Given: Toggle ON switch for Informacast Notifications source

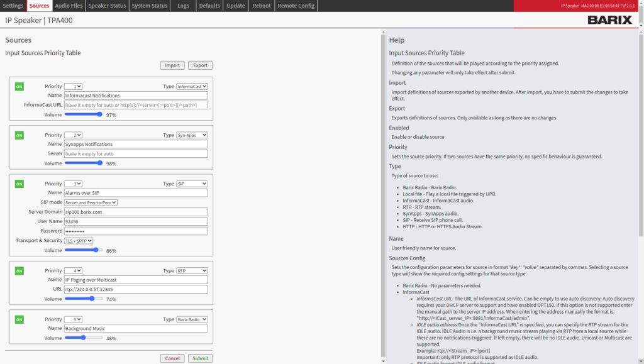Looking at the screenshot, I should [x=19, y=86].
